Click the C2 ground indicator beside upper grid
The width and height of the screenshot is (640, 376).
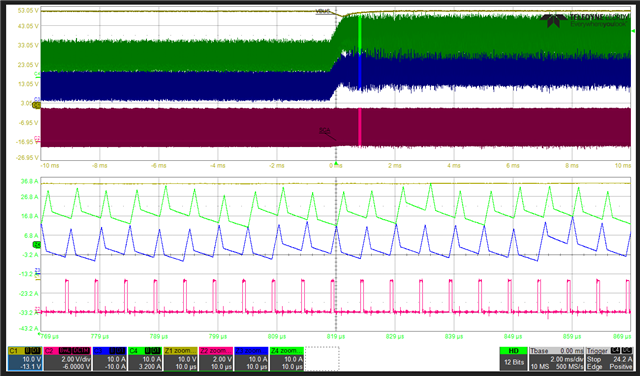click(37, 139)
